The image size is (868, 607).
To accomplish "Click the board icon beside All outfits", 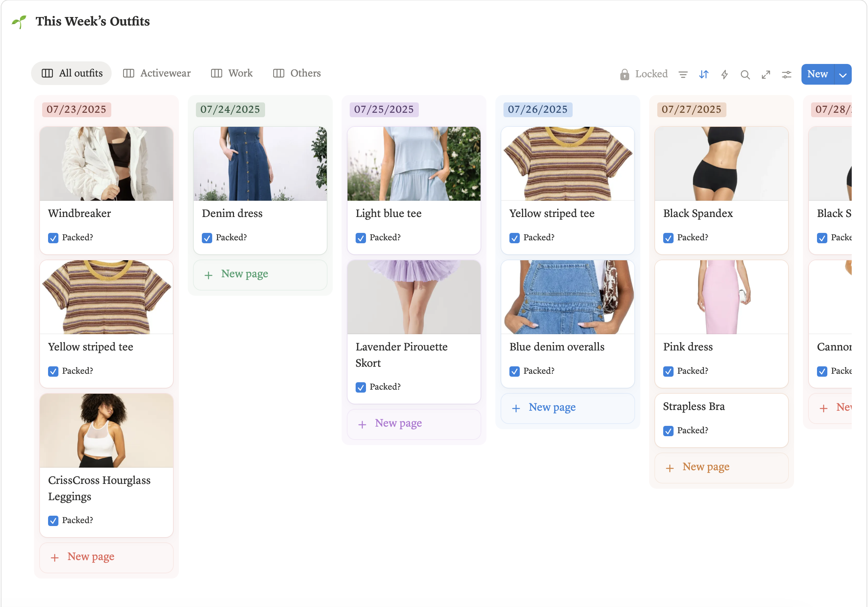I will pos(47,73).
